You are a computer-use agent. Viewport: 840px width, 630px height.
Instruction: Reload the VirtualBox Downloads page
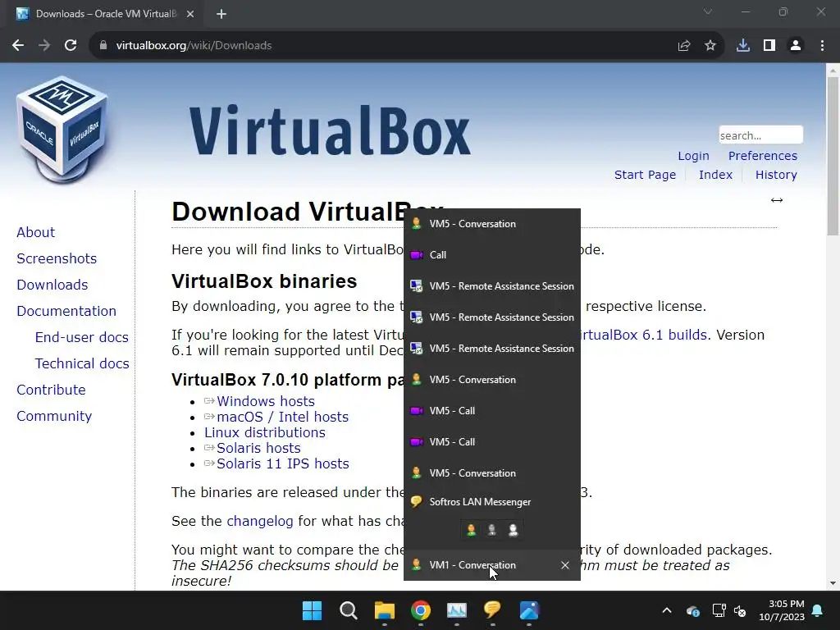click(x=71, y=46)
